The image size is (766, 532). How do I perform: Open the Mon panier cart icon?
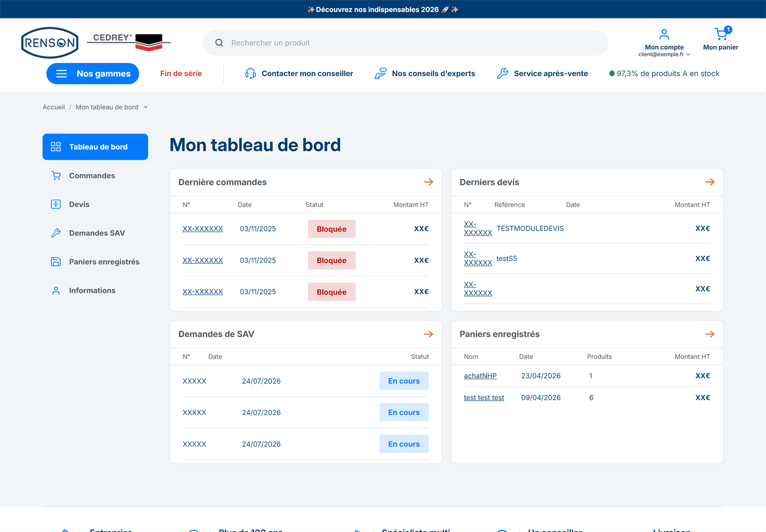[x=721, y=34]
